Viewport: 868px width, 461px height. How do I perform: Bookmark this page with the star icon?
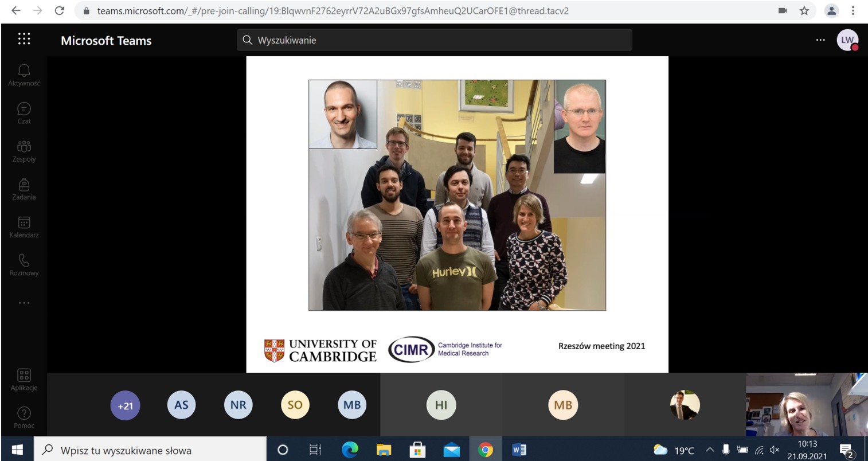804,10
